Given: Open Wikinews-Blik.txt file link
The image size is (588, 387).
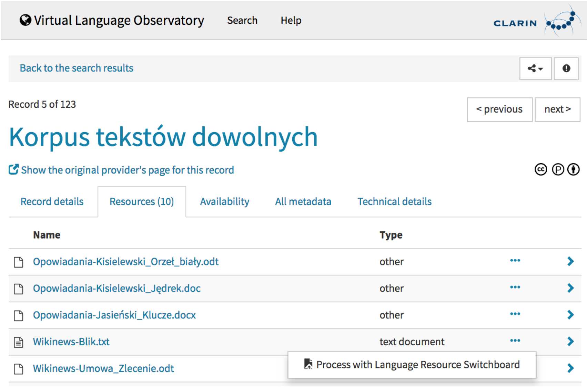Looking at the screenshot, I should point(71,342).
